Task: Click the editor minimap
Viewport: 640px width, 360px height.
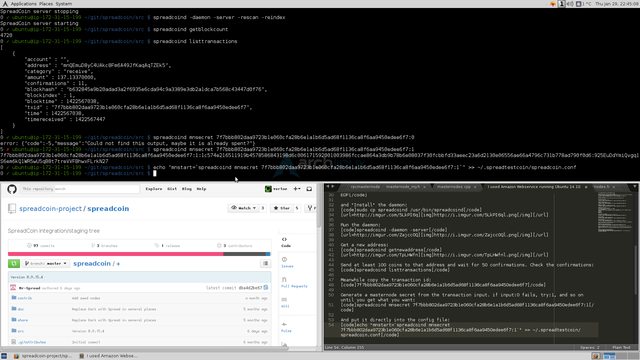Action: click(616, 212)
